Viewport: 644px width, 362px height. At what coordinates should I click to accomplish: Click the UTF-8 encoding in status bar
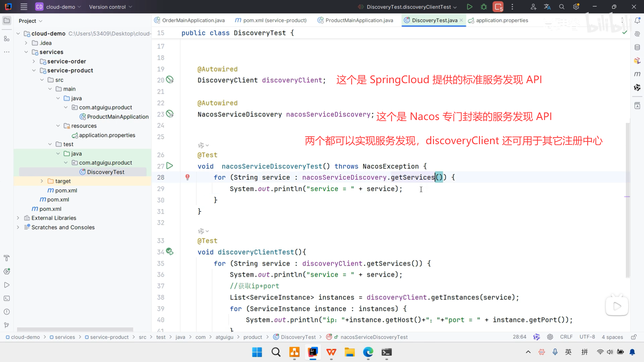click(x=587, y=337)
